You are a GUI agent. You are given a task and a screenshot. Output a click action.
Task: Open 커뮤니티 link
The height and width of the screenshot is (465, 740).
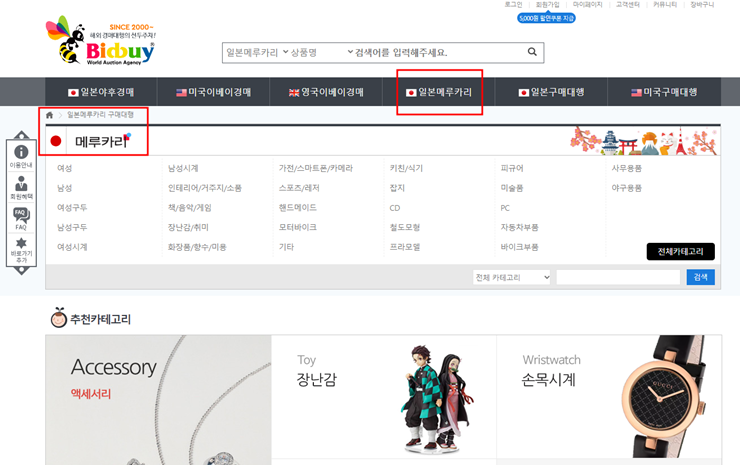(665, 5)
